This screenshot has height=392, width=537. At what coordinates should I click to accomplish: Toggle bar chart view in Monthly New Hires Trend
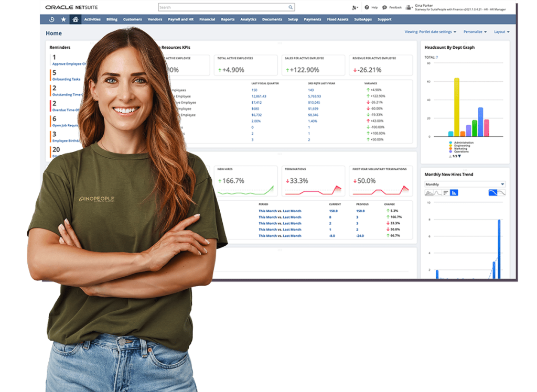(x=454, y=192)
